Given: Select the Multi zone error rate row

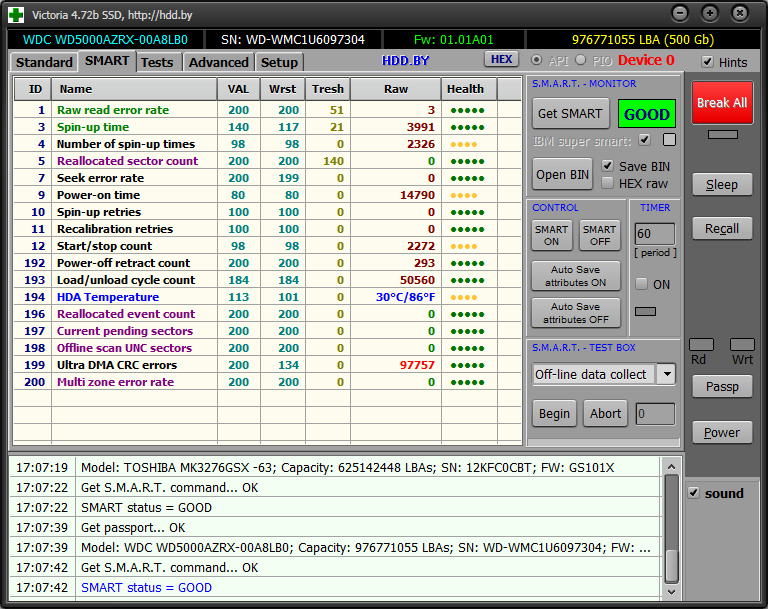Looking at the screenshot, I should 267,382.
